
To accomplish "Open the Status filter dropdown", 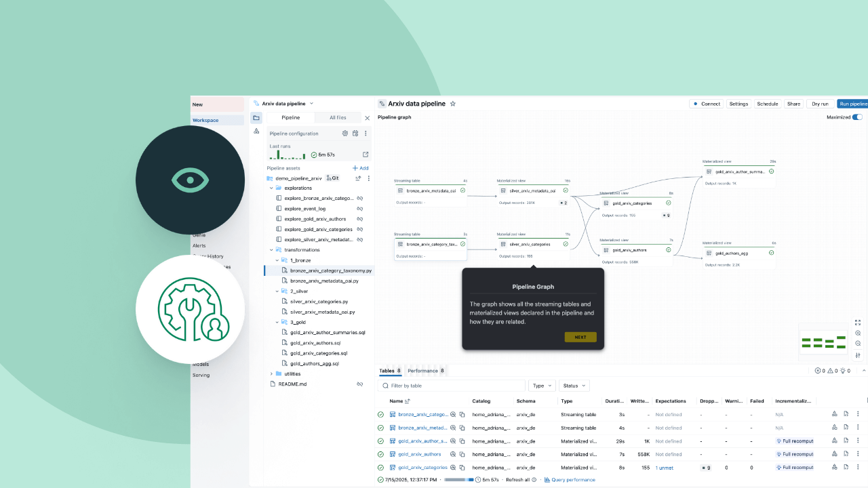I will 574,386.
